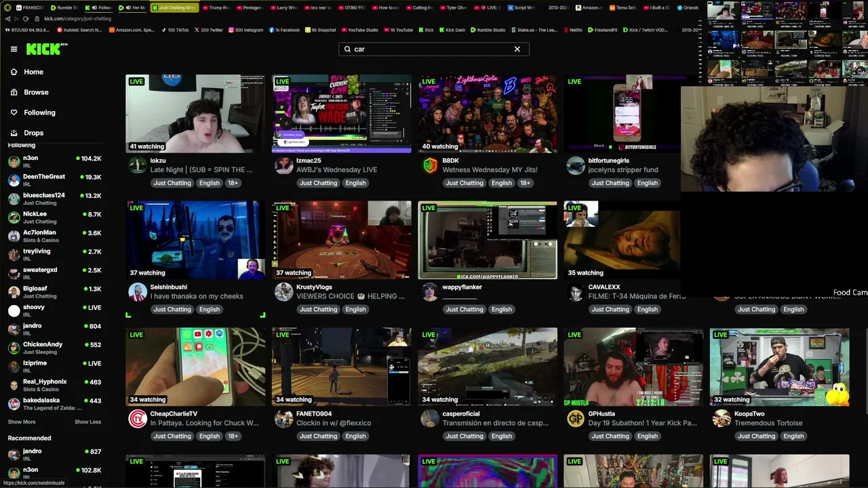Click the KrustyVlogs channel avatar
Image resolution: width=868 pixels, height=488 pixels.
click(x=284, y=292)
